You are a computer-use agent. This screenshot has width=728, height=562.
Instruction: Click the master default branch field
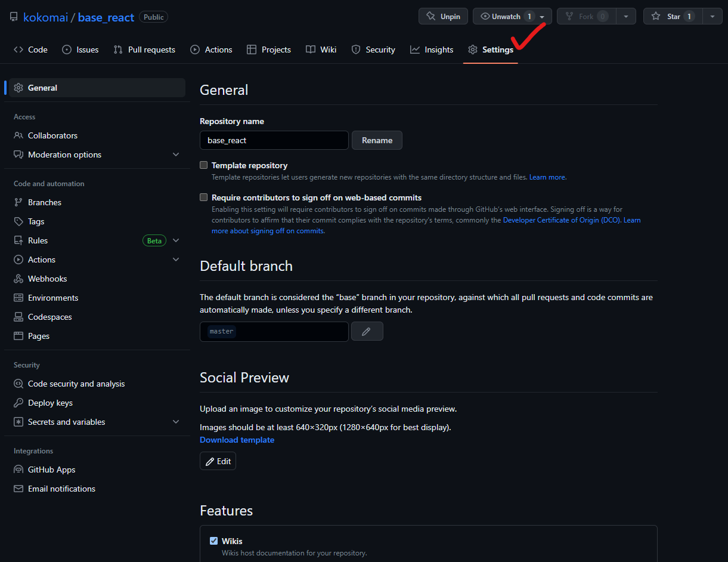(274, 332)
